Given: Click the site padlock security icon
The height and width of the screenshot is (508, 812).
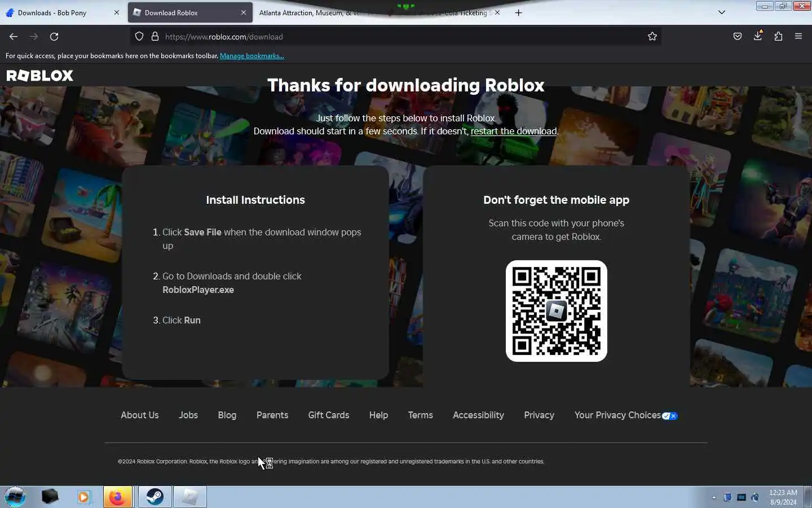Looking at the screenshot, I should point(155,37).
